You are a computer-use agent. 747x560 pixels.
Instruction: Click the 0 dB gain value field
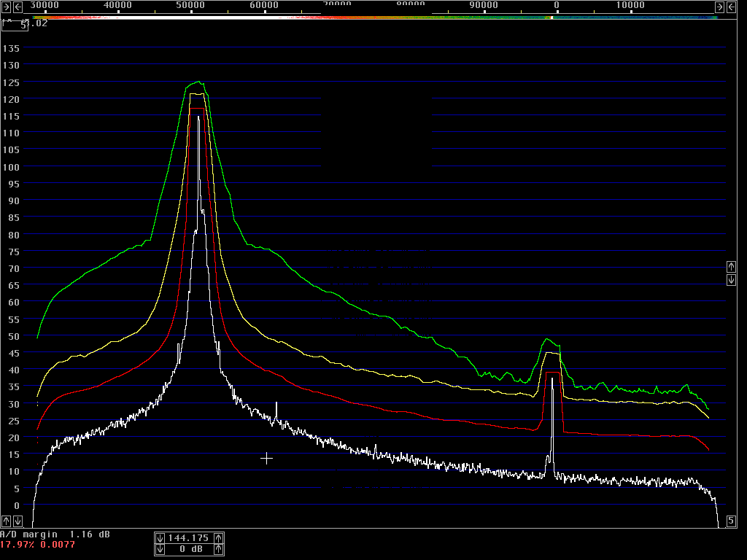tap(189, 550)
